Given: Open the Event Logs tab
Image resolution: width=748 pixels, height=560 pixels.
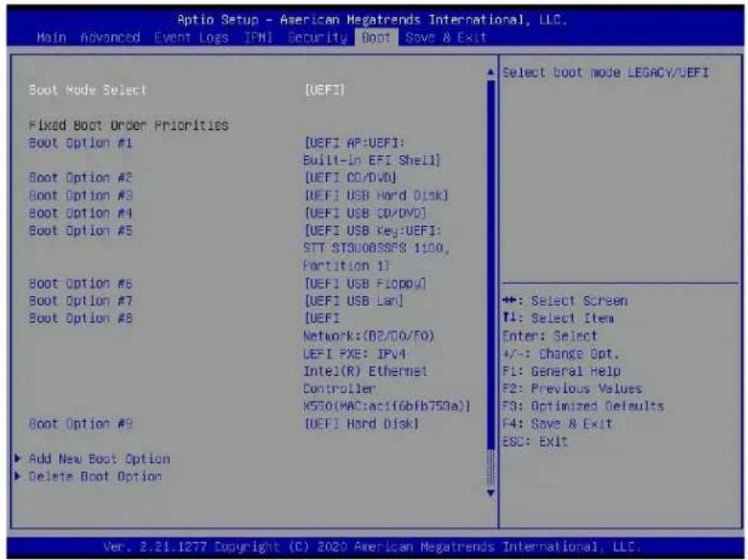Looking at the screenshot, I should pos(192,38).
